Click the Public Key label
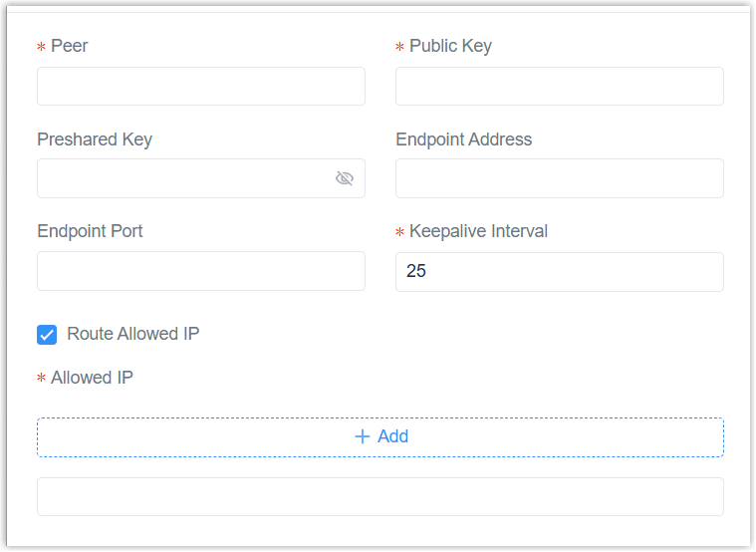 [450, 46]
